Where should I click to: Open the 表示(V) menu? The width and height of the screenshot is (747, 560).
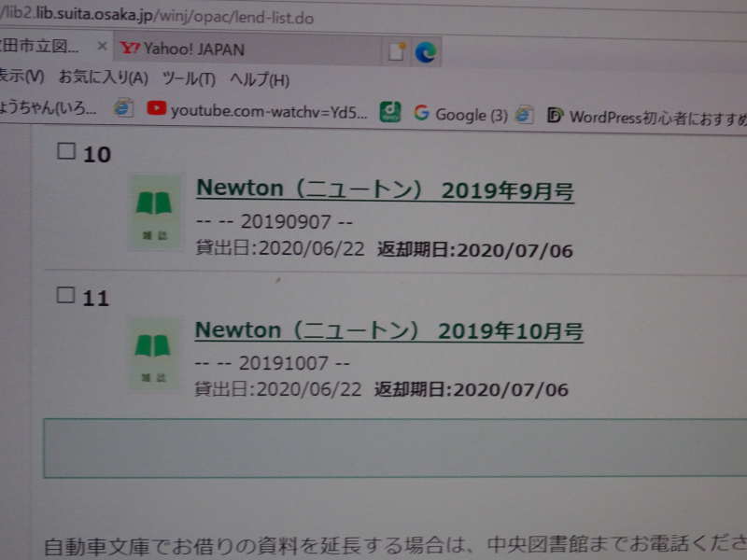pyautogui.click(x=21, y=76)
